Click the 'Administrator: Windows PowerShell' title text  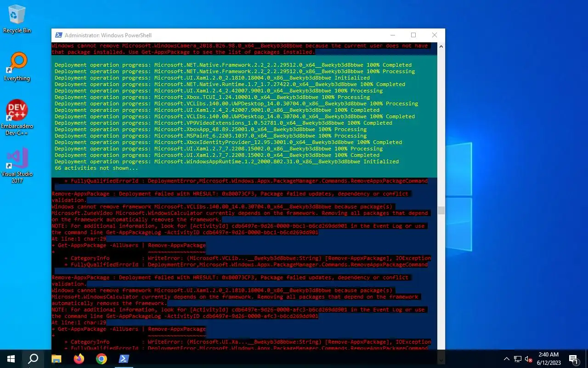pos(108,35)
